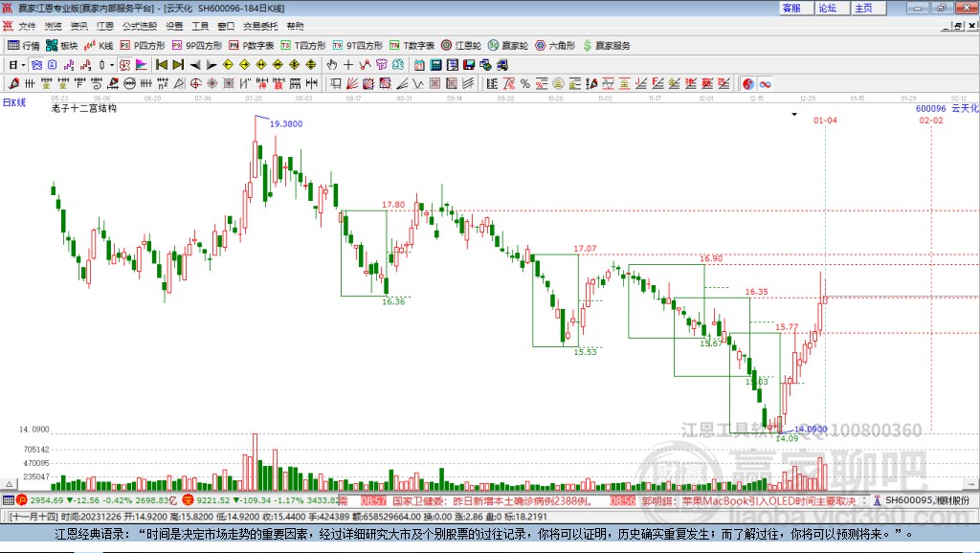Open the calendar icon showing 21
Image resolution: width=980 pixels, height=553 pixels.
click(x=419, y=65)
